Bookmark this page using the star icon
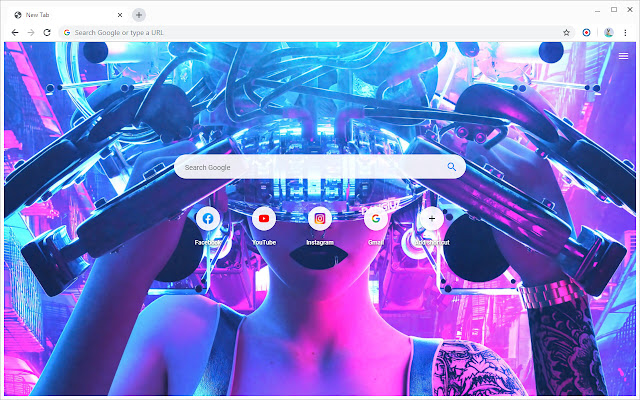The width and height of the screenshot is (640, 400). [566, 32]
